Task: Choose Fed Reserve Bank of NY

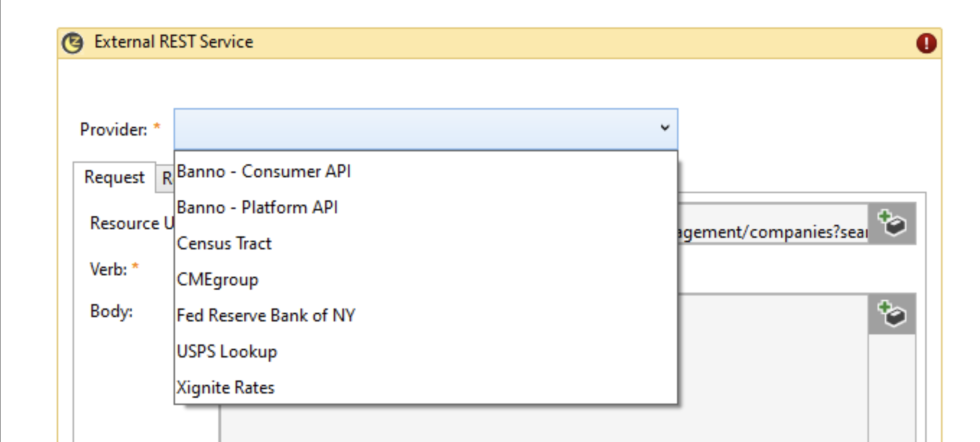Action: point(266,316)
